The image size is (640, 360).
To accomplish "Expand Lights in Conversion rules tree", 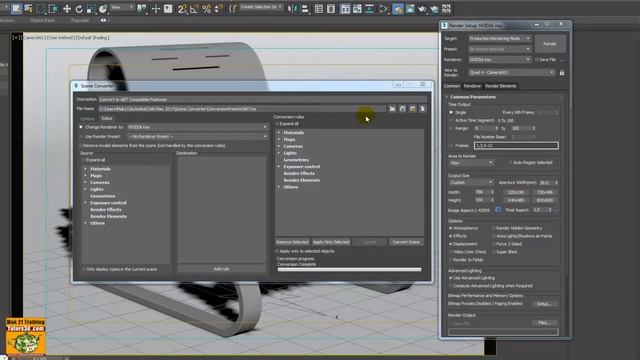I will pos(279,153).
